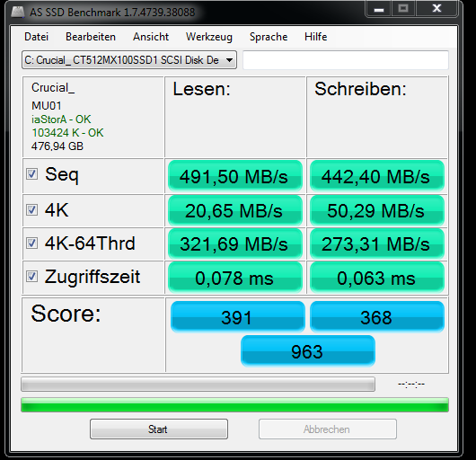476x460 pixels.
Task: Maximize the AS SSD Benchmark window
Action: point(403,9)
